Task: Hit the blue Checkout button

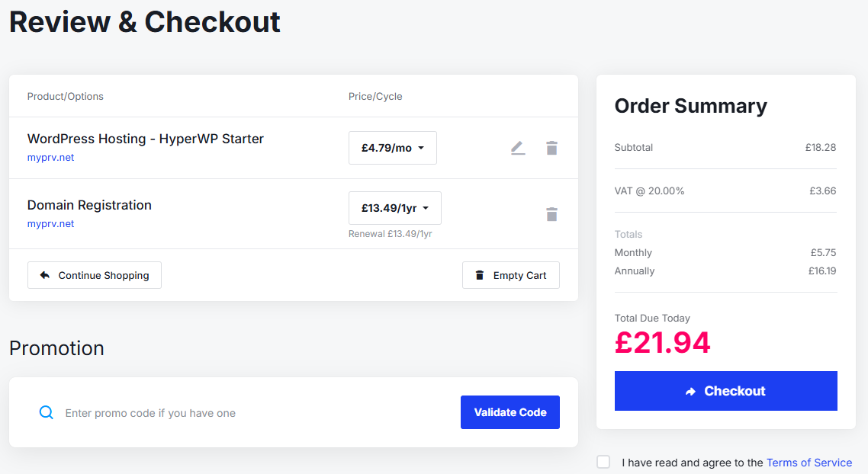Action: (725, 391)
